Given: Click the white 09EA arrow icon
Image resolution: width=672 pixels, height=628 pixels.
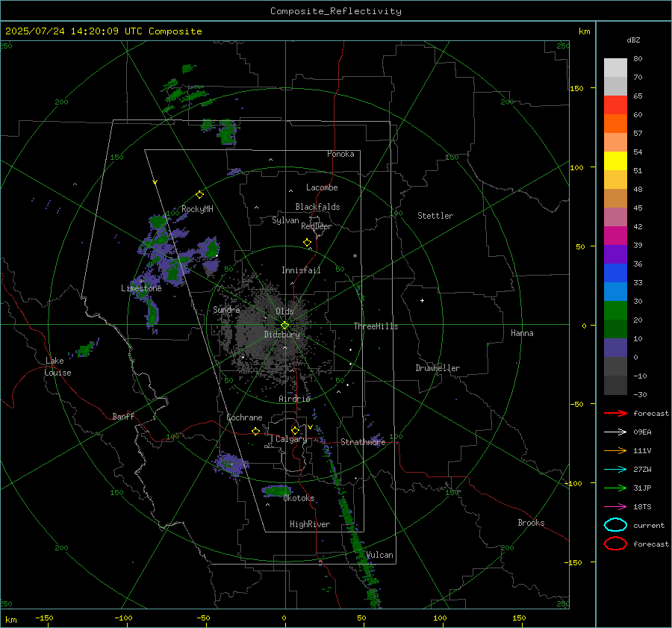Looking at the screenshot, I should pyautogui.click(x=615, y=432).
